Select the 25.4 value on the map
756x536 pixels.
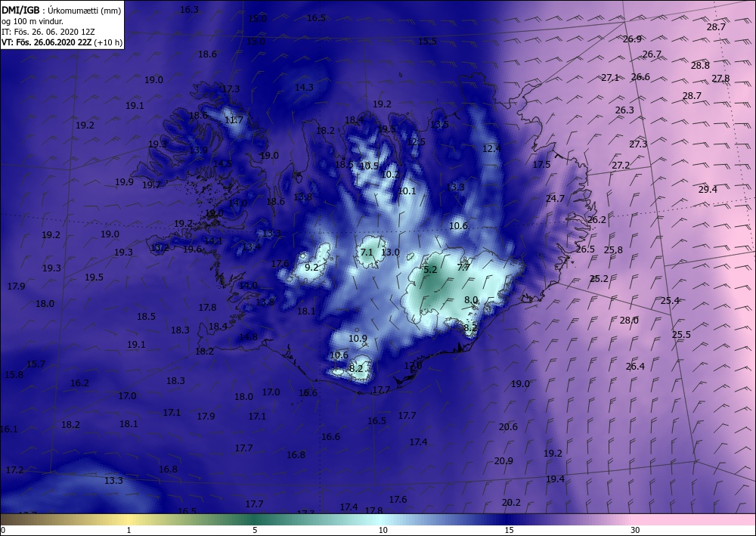(670, 300)
